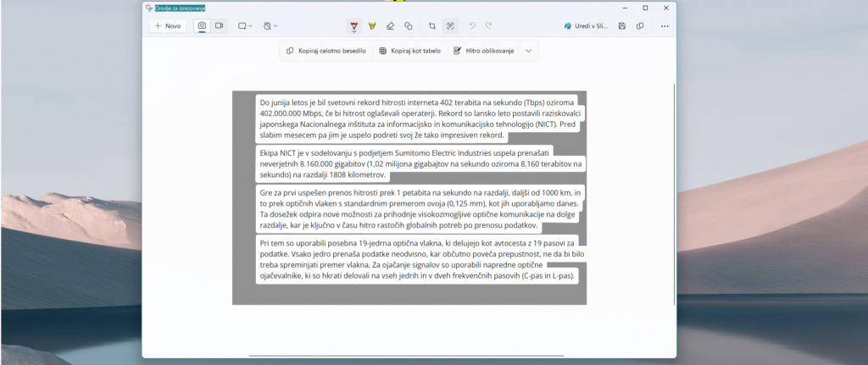
Task: Select the red ballpoint pen tool
Action: coord(354,26)
